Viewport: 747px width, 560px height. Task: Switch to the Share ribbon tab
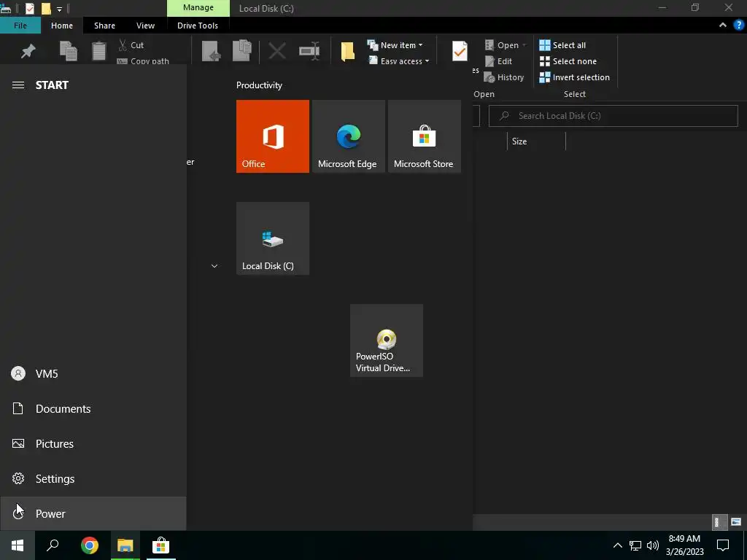click(104, 26)
